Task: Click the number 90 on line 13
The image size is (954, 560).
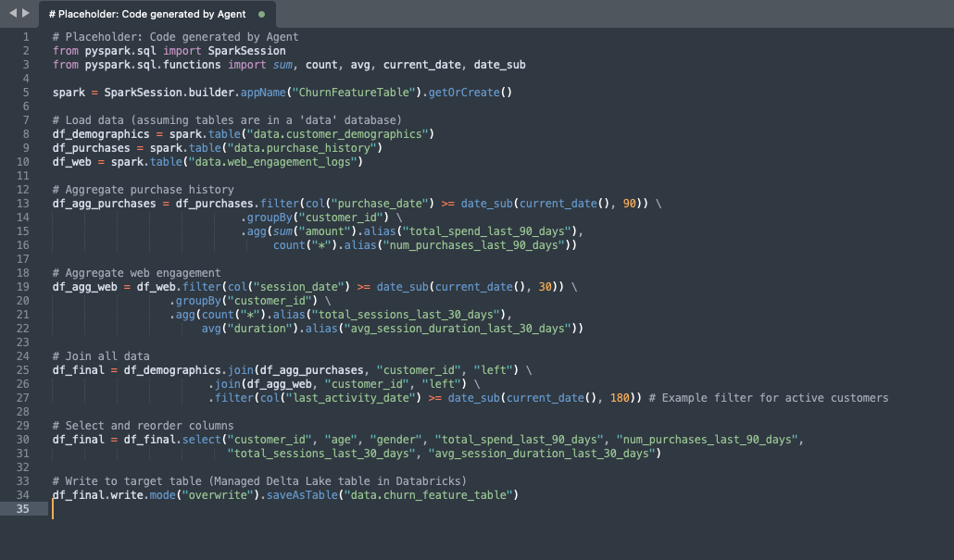Action: coord(629,204)
